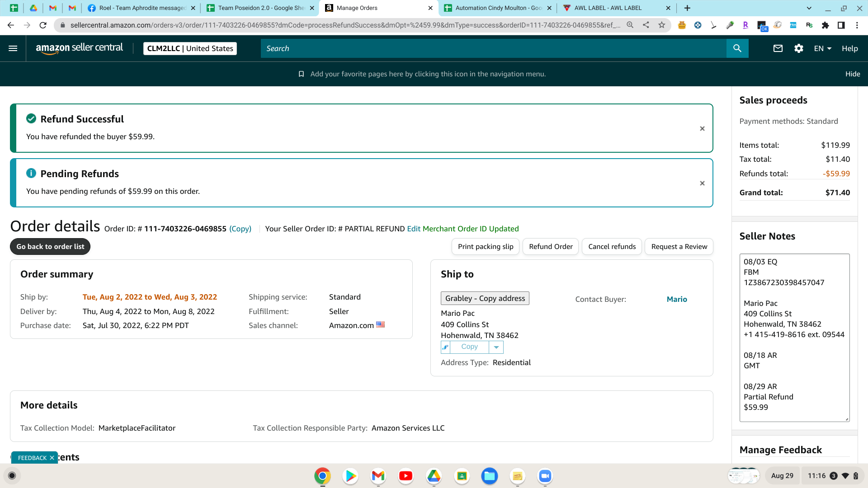Open Google Classroom from the shelf

click(462, 476)
